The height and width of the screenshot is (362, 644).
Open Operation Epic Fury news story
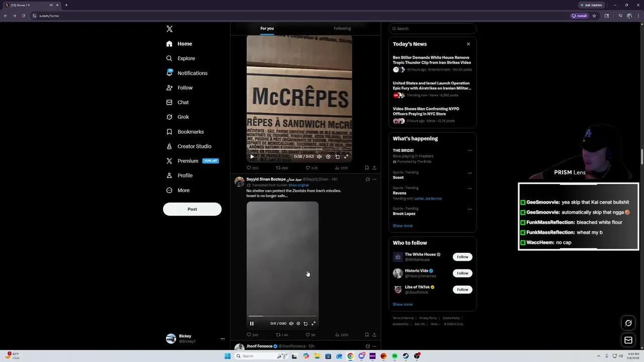(x=432, y=85)
